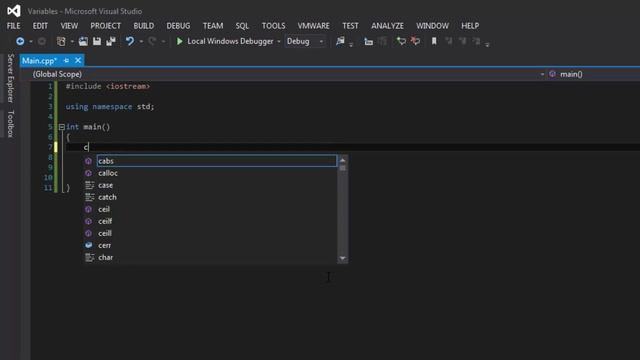Click IntelliSense list scroll down arrow
This screenshot has width=640, height=360.
[x=342, y=258]
